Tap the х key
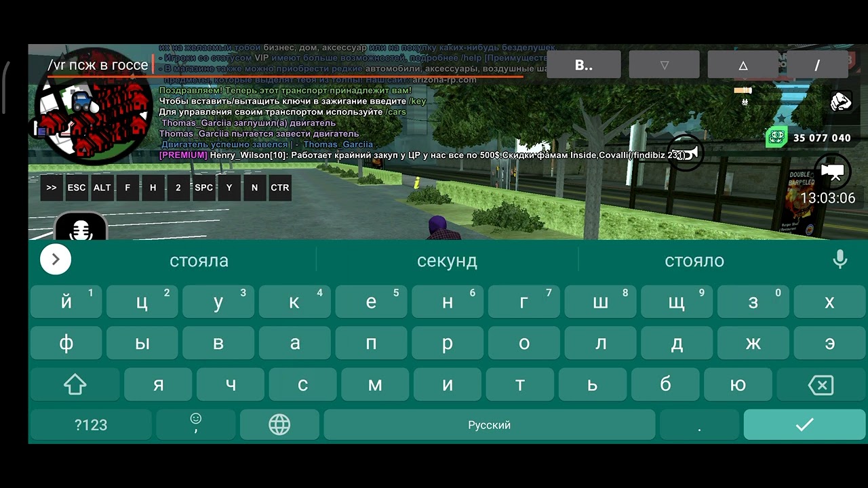 (829, 302)
